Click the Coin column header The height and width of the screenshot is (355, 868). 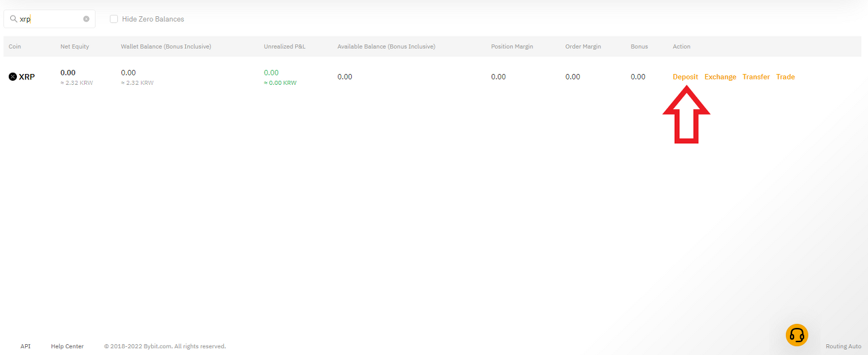(15, 46)
